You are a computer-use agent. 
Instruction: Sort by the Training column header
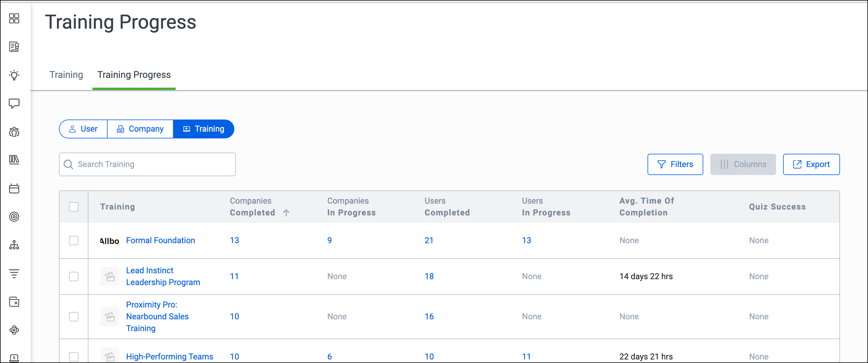[118, 207]
